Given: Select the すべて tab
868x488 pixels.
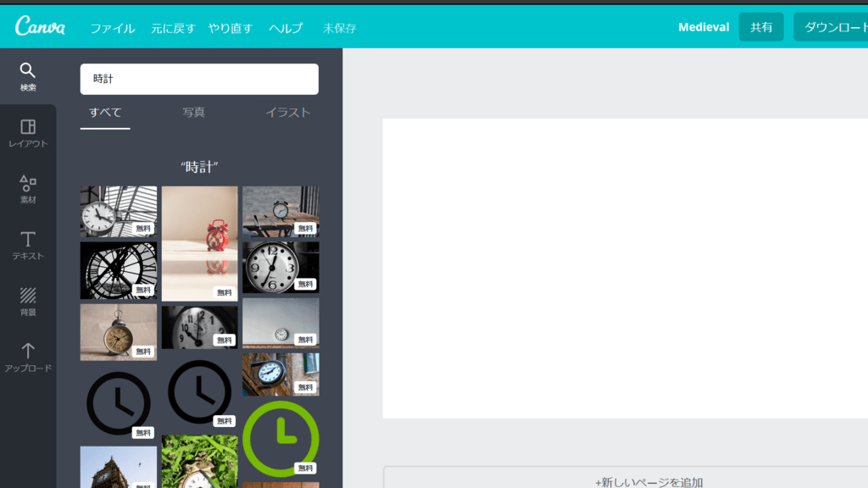Looking at the screenshot, I should click(105, 113).
